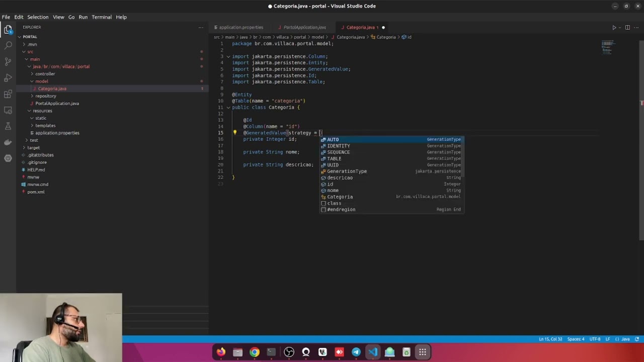
Task: Open the Testing flask view
Action: click(8, 126)
